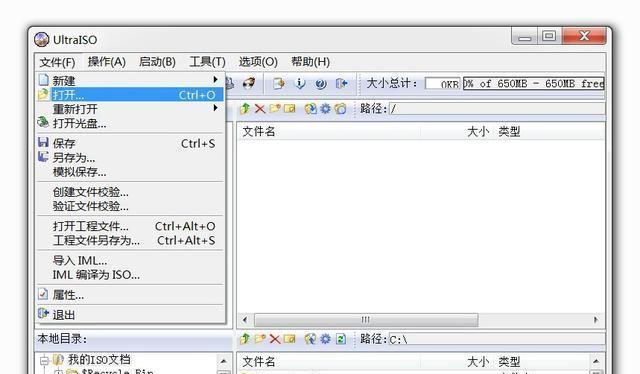Click the new folder icon in upper pane toolbar
This screenshot has height=374, width=640.
pos(275,109)
